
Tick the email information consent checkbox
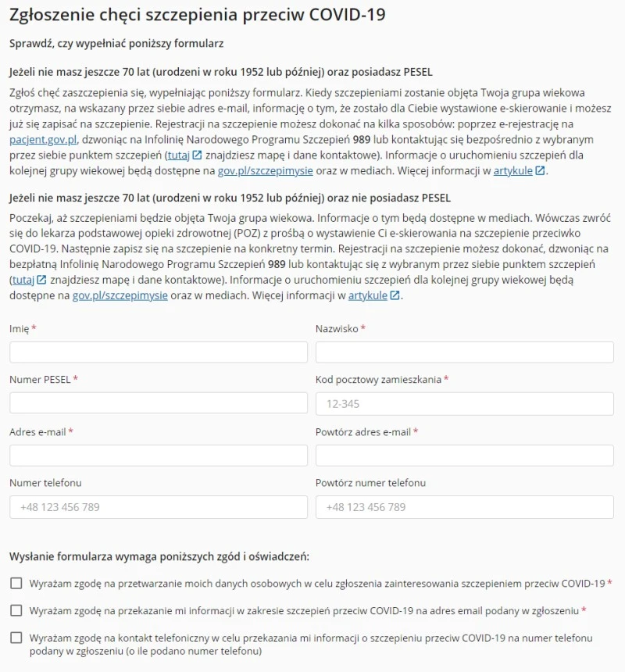[16, 609]
